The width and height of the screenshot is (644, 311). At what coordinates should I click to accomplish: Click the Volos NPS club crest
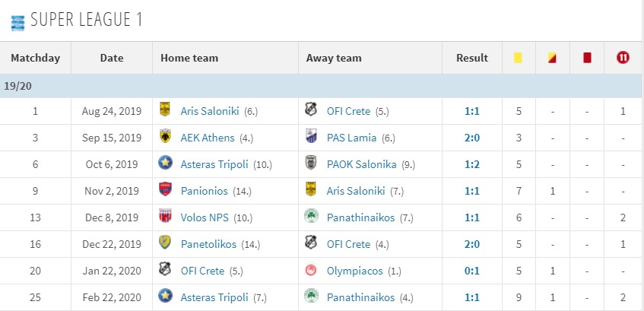[165, 216]
